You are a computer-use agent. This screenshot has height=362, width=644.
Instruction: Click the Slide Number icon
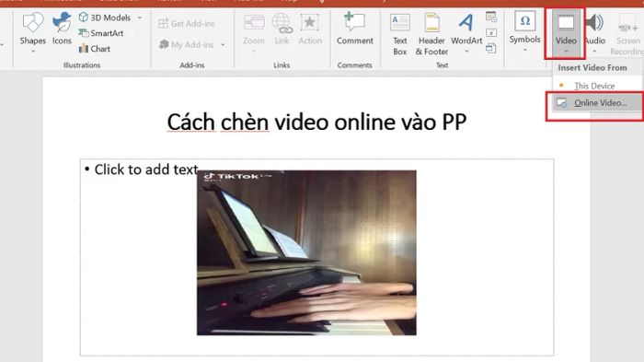pyautogui.click(x=490, y=33)
